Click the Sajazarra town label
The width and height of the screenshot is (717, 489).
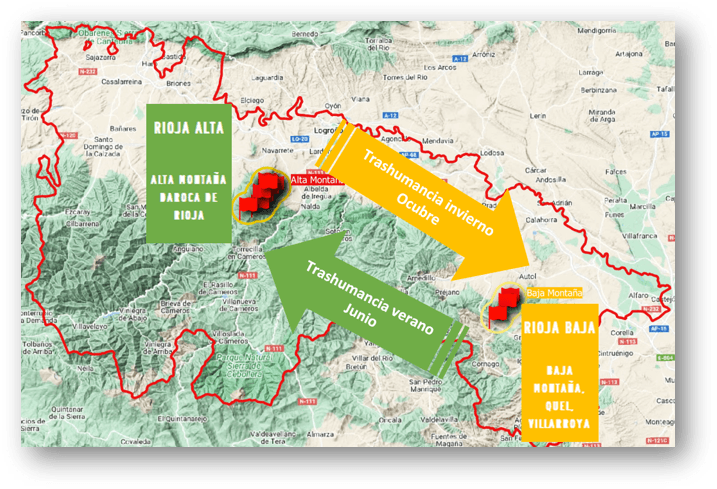(101, 58)
